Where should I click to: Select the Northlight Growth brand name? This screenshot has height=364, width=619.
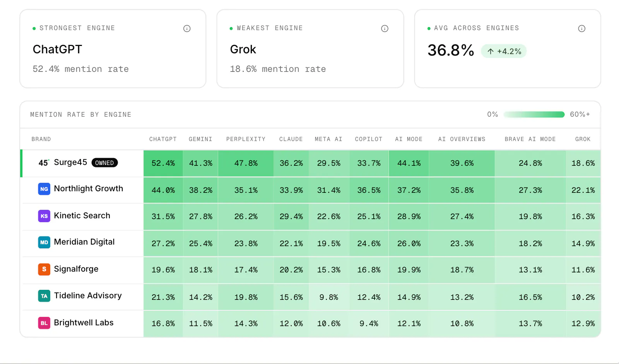89,189
